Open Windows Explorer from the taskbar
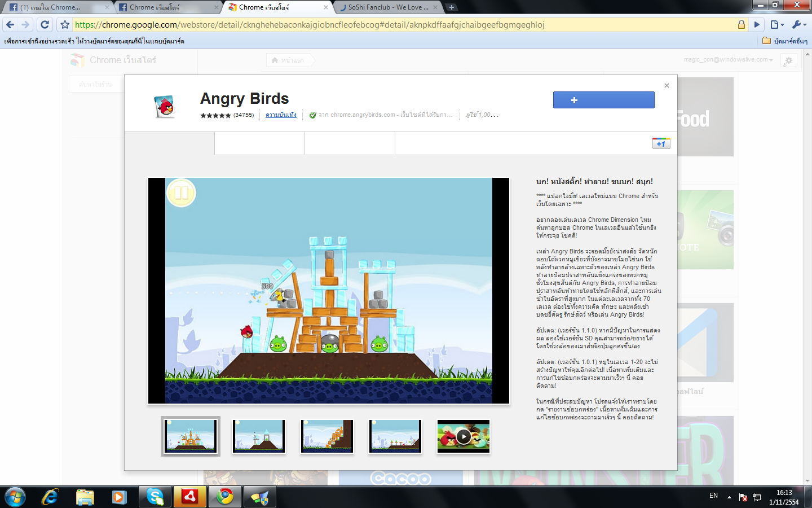812x508 pixels. point(85,497)
